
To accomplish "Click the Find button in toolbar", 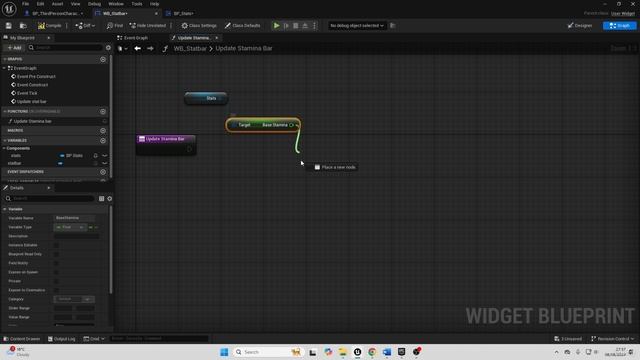I will (x=115, y=26).
